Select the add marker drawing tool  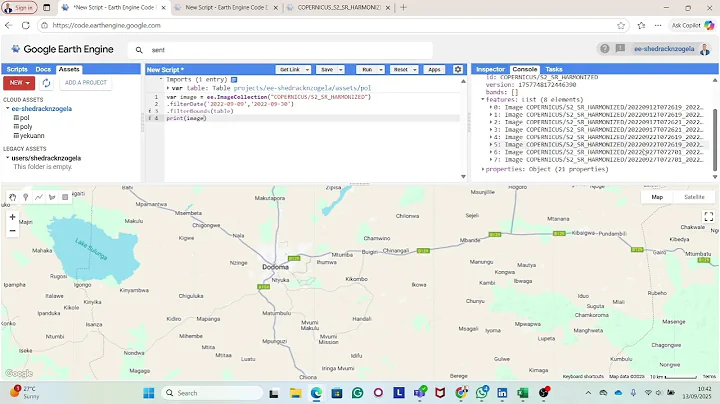pos(26,197)
